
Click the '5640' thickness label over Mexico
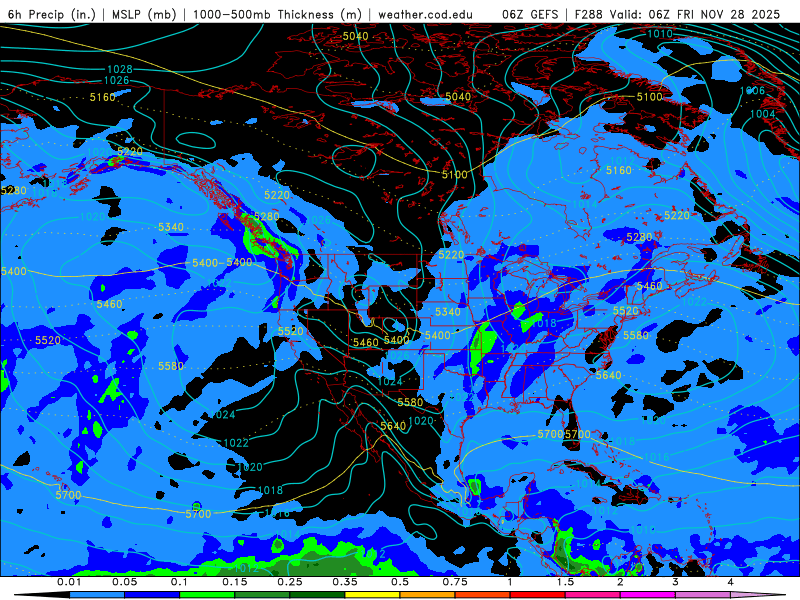393,426
